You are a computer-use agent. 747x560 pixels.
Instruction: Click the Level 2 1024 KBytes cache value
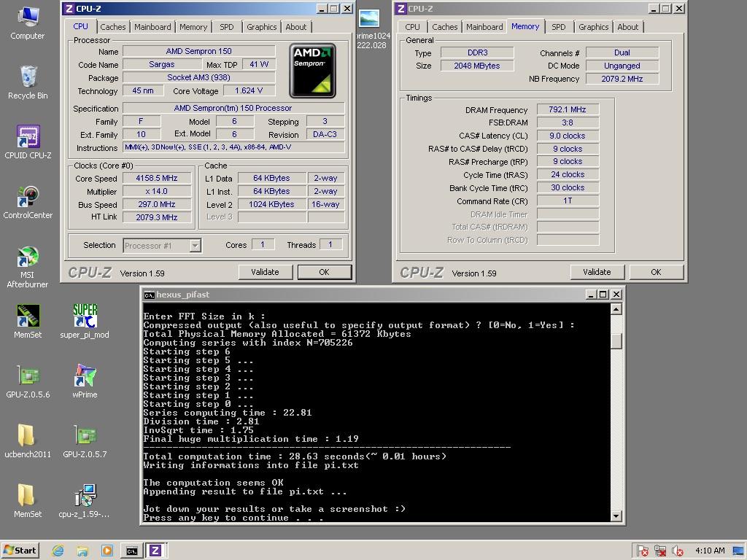tap(271, 204)
